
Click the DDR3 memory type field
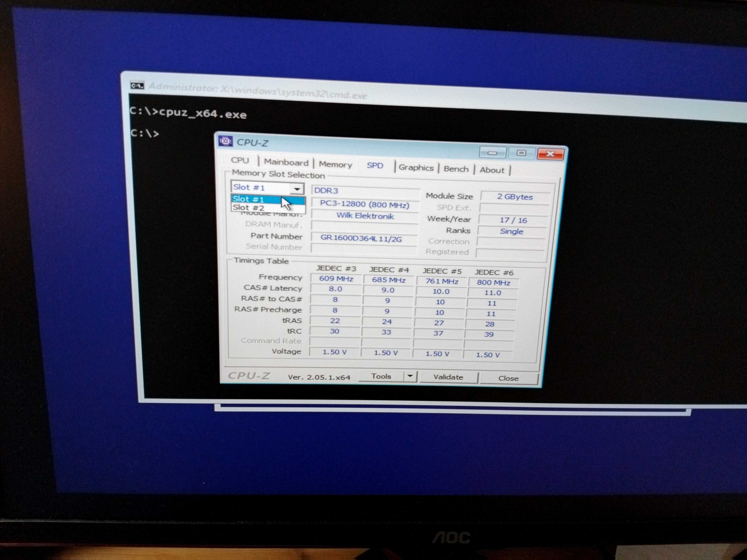(366, 191)
